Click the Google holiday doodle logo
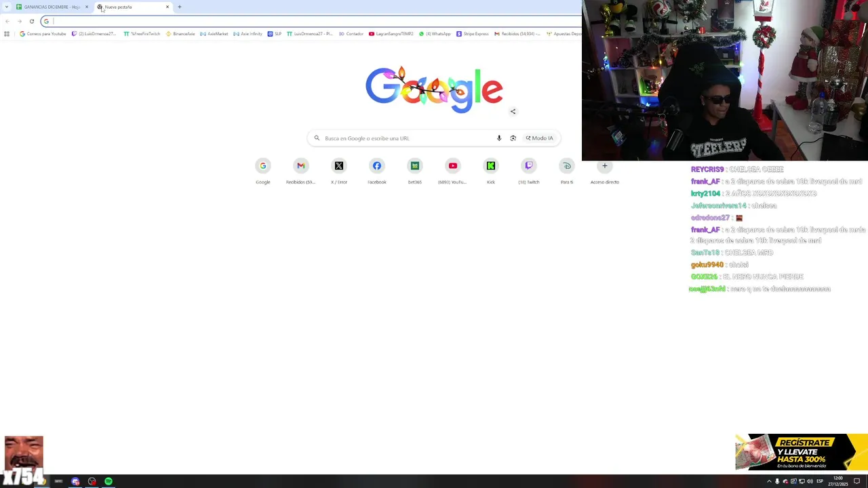868x488 pixels. coord(434,88)
